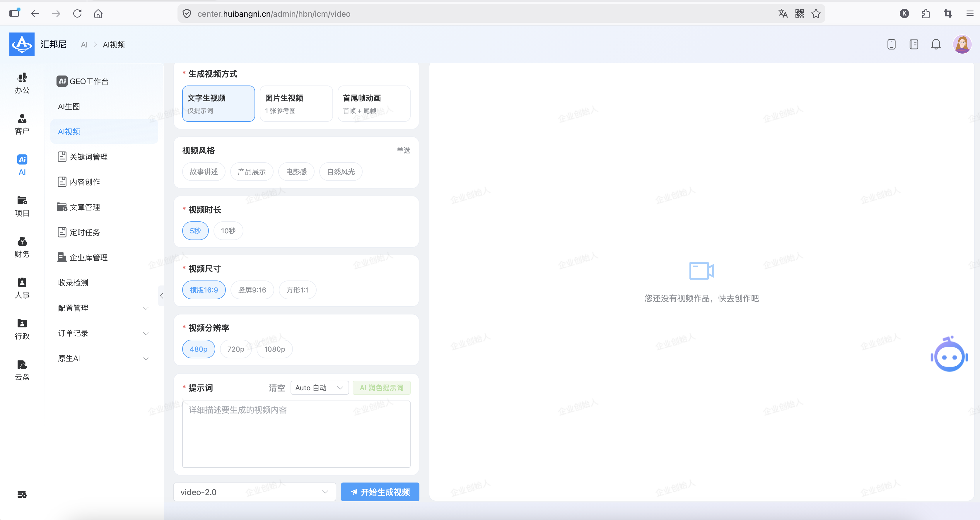Select the 竖屏9:16 video size option
980x520 pixels.
pyautogui.click(x=252, y=290)
